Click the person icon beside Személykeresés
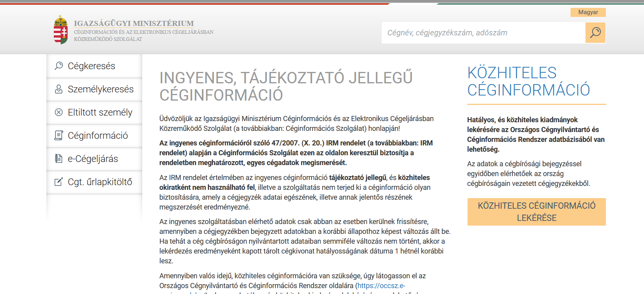 click(x=59, y=89)
